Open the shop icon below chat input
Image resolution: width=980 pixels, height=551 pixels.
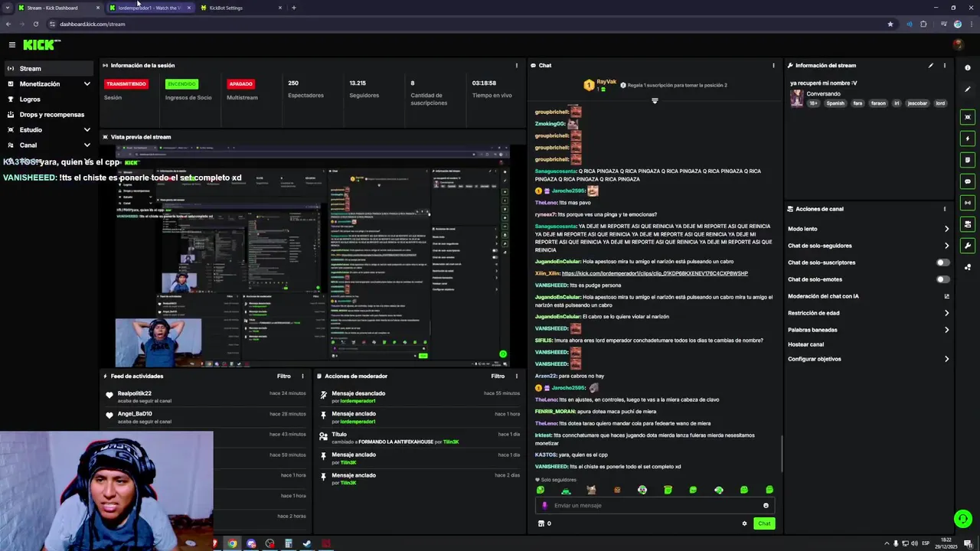541,523
